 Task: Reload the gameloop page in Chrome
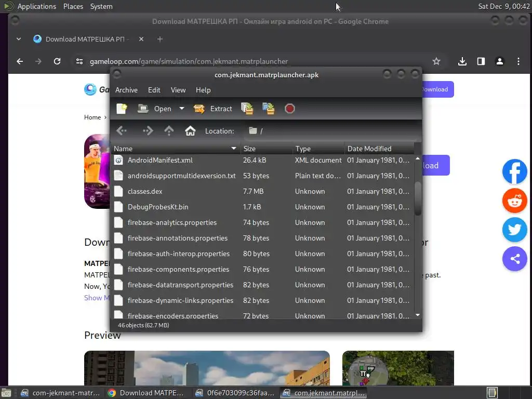point(57,61)
